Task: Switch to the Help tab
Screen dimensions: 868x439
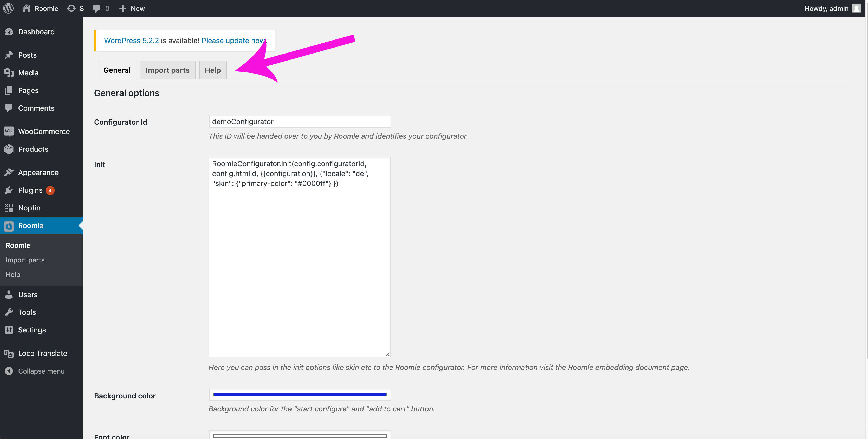Action: pos(213,70)
